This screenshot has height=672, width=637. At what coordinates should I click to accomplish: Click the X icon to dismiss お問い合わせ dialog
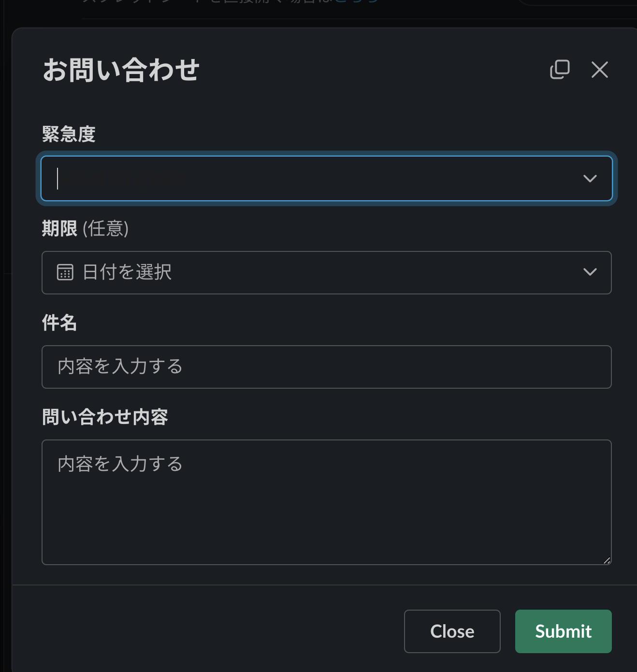pyautogui.click(x=599, y=70)
